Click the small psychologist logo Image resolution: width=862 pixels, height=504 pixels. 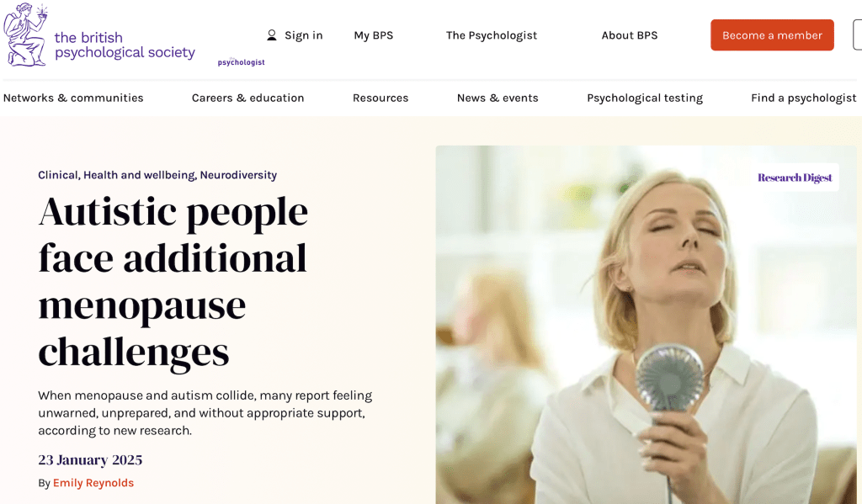tap(241, 62)
